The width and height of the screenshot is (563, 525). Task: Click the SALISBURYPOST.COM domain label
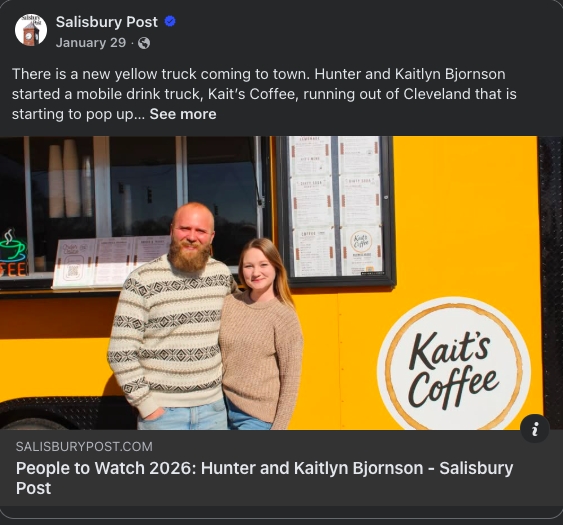84,447
